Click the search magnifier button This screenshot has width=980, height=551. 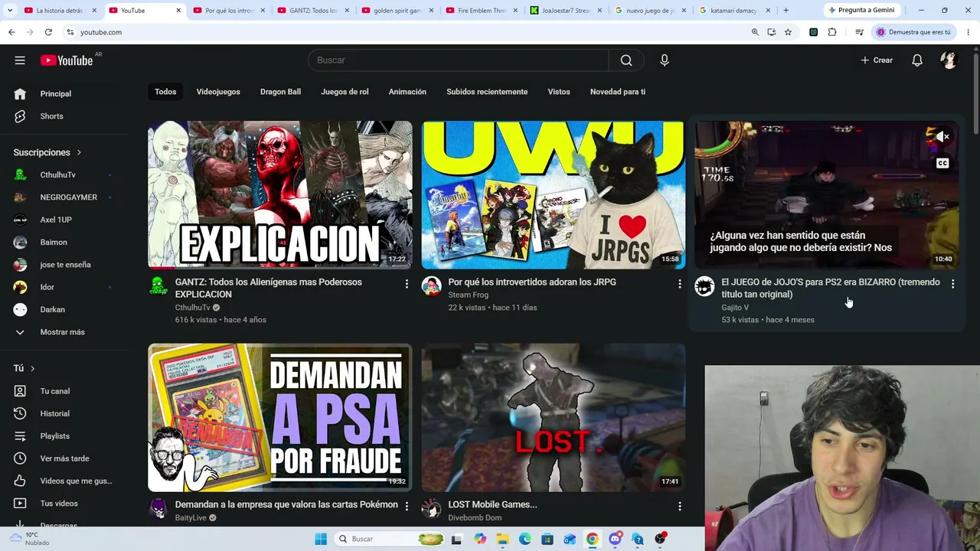tap(626, 60)
